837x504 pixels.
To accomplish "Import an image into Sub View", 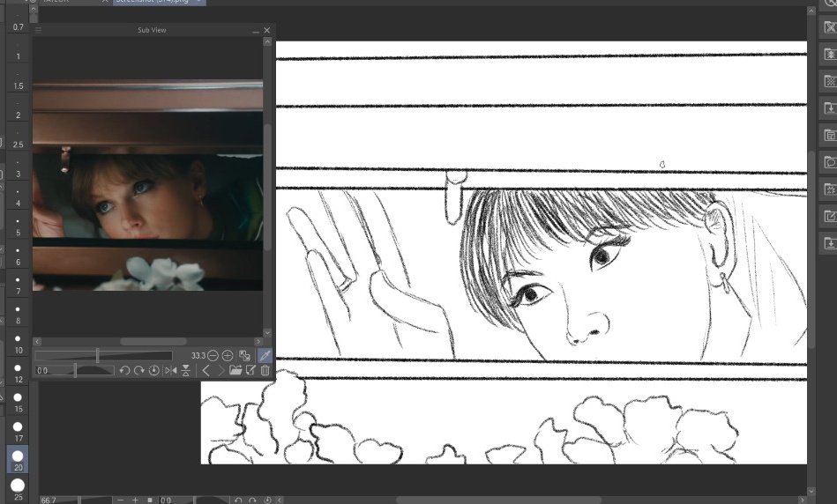I will click(x=235, y=370).
